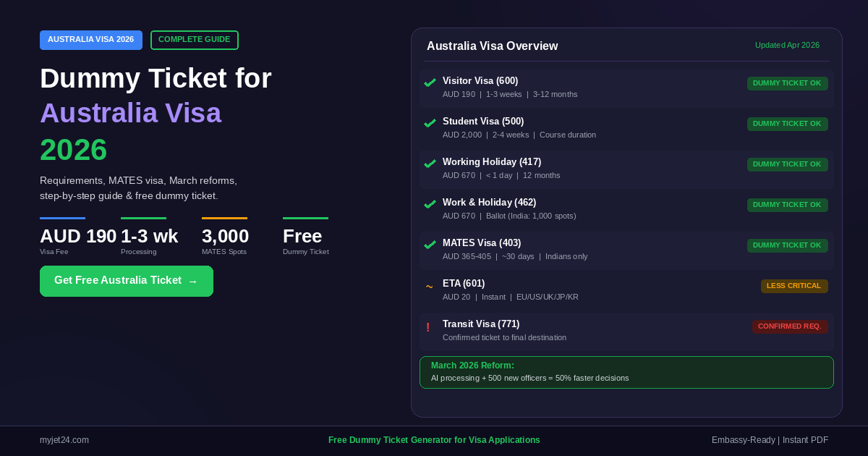Toggle the CONFIRMED REQ. badge for Transit Visa
This screenshot has width=868, height=456.
click(790, 326)
